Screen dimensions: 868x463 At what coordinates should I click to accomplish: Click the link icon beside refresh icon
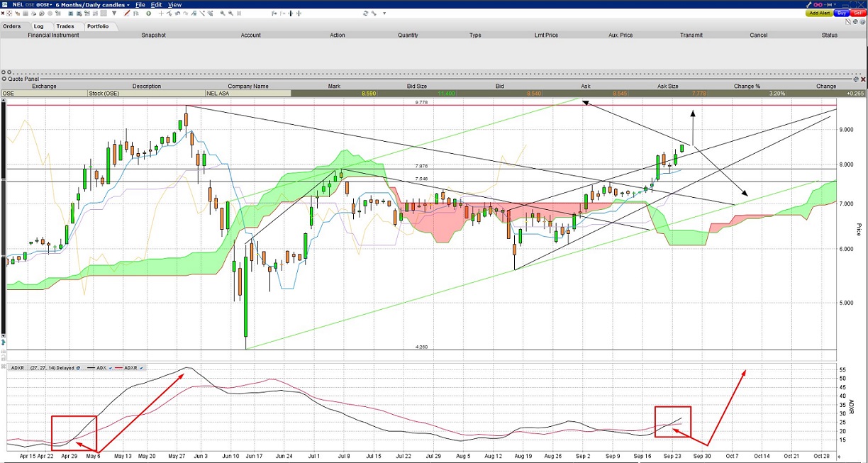click(374, 13)
